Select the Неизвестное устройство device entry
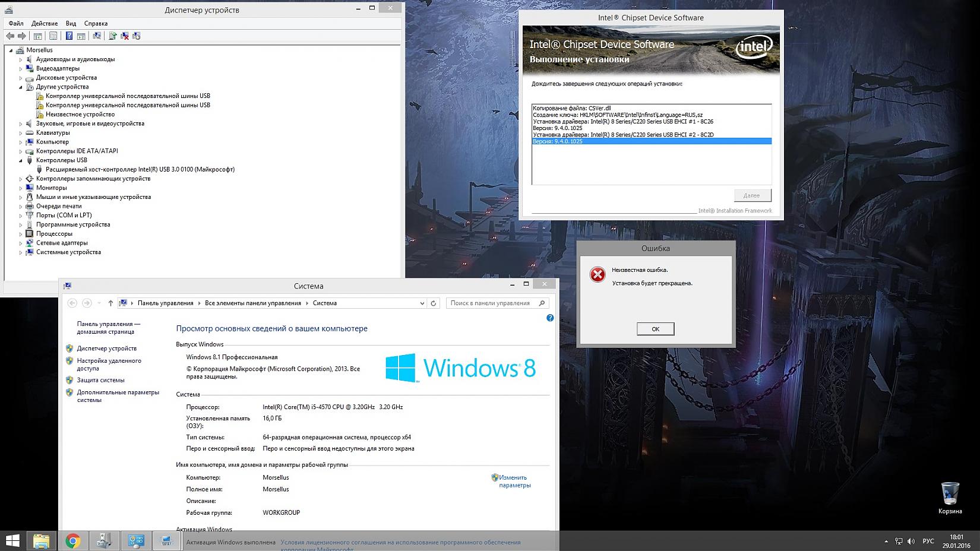 tap(80, 115)
